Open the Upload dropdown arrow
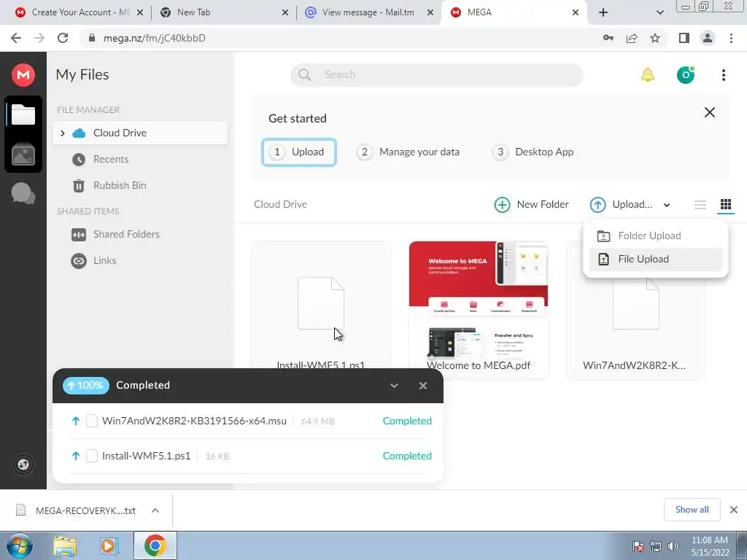The width and height of the screenshot is (747, 560). (x=667, y=205)
